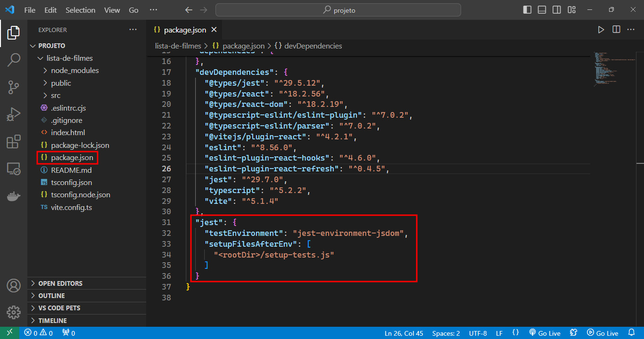Open the notifications bell
644x339 pixels.
pos(632,333)
